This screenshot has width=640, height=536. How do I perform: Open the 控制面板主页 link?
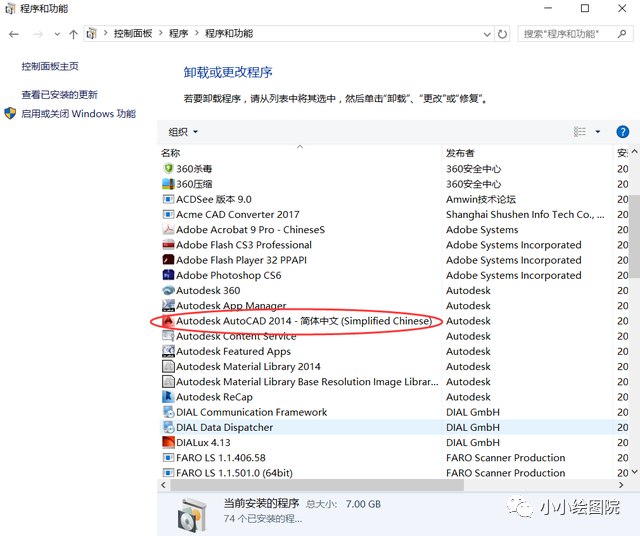pos(50,66)
